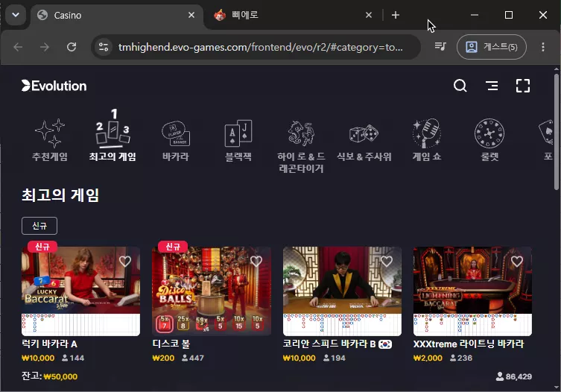Click the 최고의 게임 heading
This screenshot has height=392, width=561.
[x=60, y=195]
